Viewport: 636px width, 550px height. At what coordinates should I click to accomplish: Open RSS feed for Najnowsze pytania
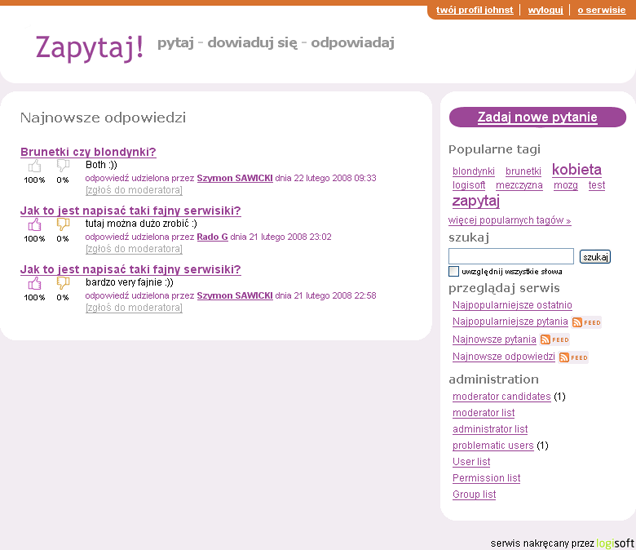554,340
